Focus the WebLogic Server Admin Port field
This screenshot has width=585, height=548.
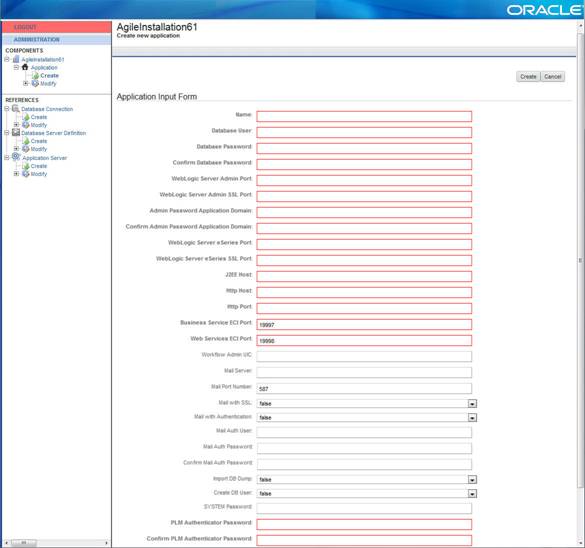pos(364,180)
